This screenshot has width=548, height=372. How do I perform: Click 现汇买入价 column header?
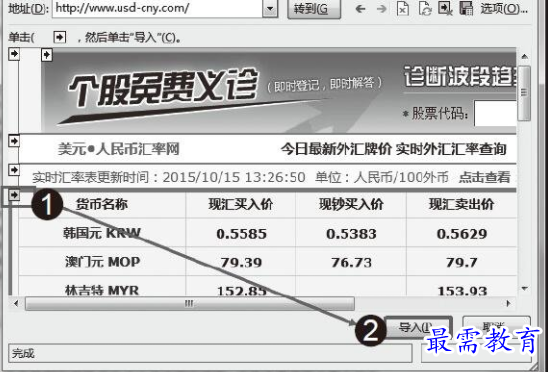(x=241, y=204)
